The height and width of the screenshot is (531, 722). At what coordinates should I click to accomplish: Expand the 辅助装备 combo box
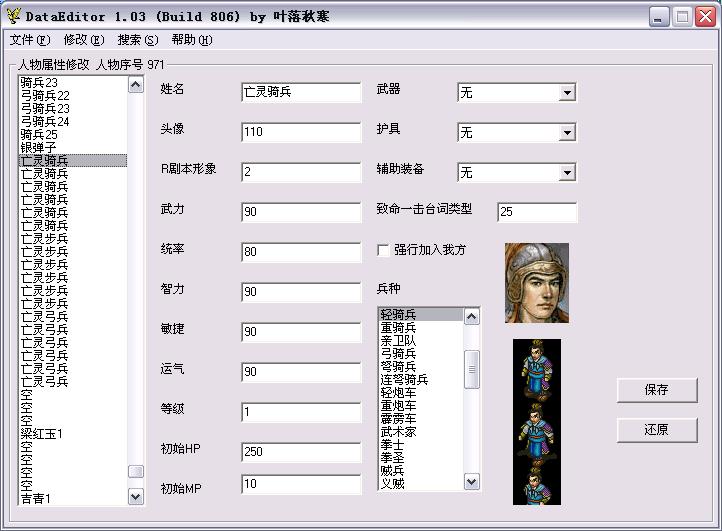point(567,173)
